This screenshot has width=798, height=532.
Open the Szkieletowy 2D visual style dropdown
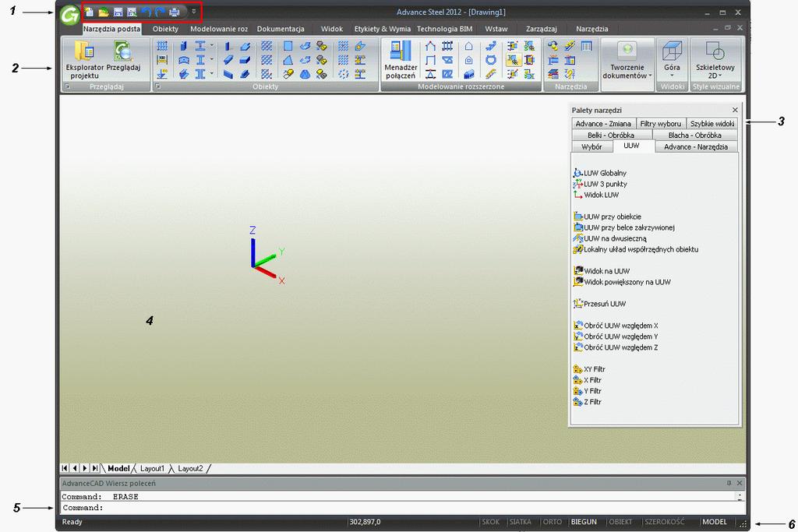pos(715,60)
